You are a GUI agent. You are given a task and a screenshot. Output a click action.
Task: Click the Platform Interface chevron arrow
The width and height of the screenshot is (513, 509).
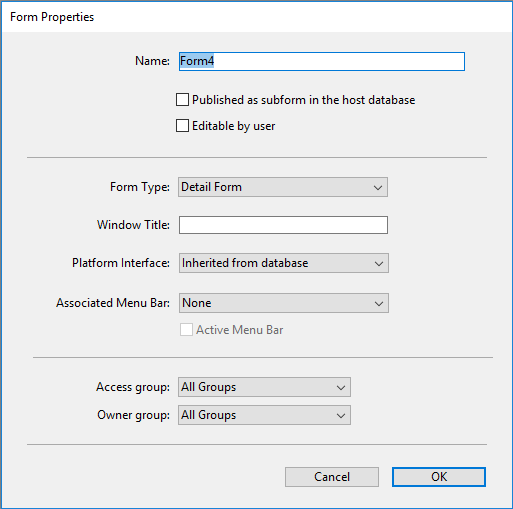[379, 264]
